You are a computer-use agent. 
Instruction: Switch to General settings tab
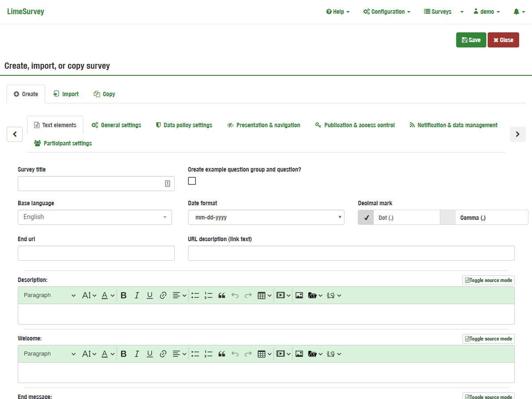click(x=116, y=125)
